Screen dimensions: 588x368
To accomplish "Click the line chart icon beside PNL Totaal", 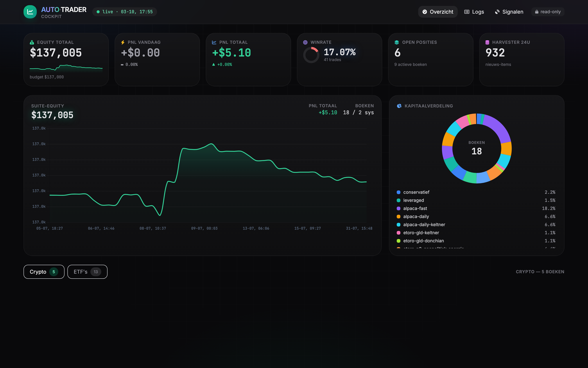I will (x=214, y=42).
